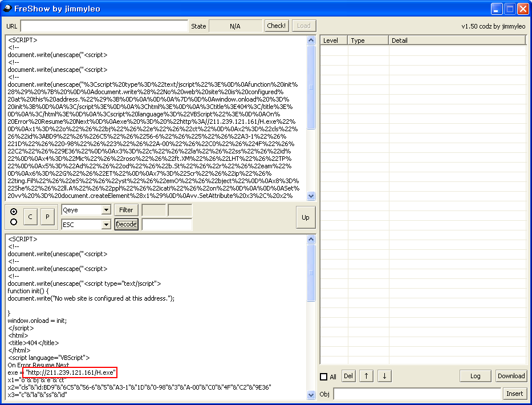Select the upper radio button
The image size is (532, 405).
pos(14,212)
